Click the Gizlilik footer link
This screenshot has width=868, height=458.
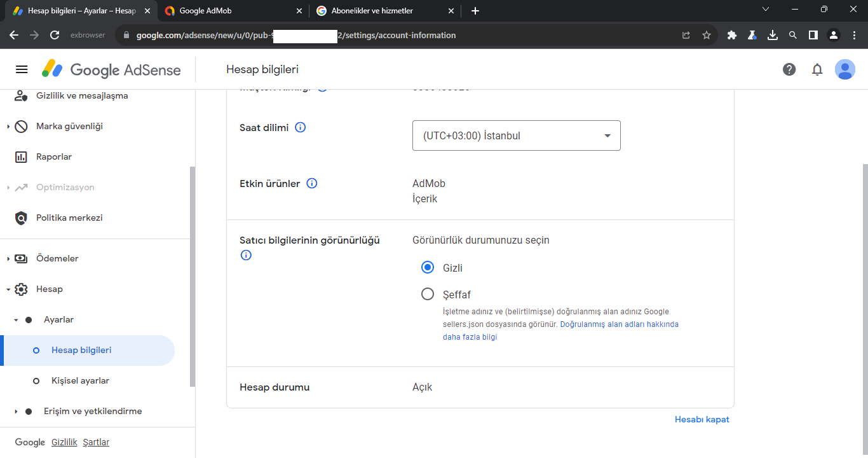pyautogui.click(x=64, y=442)
